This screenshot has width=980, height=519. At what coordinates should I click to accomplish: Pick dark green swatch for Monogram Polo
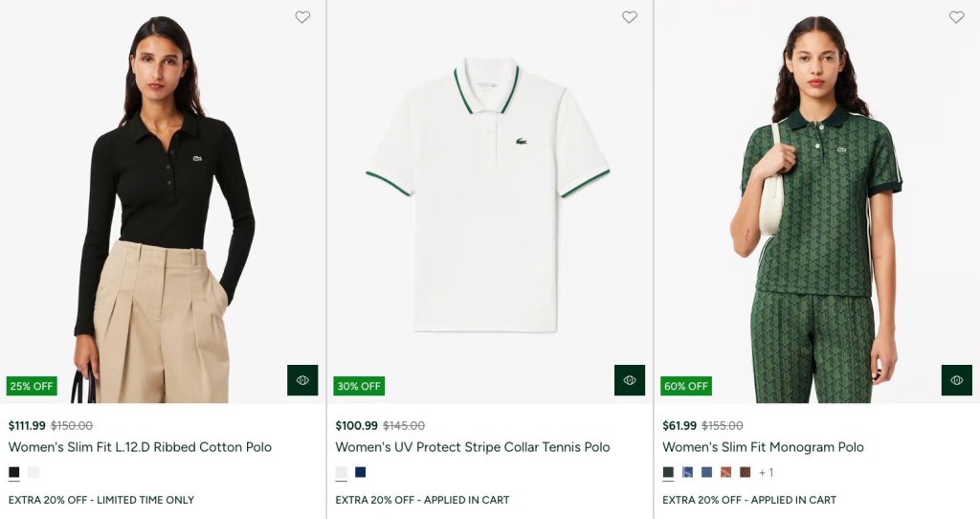[669, 472]
